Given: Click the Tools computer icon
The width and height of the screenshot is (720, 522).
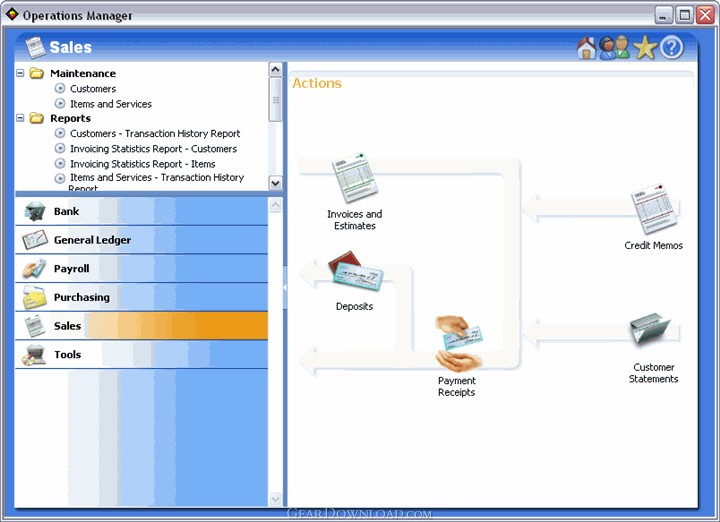Looking at the screenshot, I should (x=35, y=354).
